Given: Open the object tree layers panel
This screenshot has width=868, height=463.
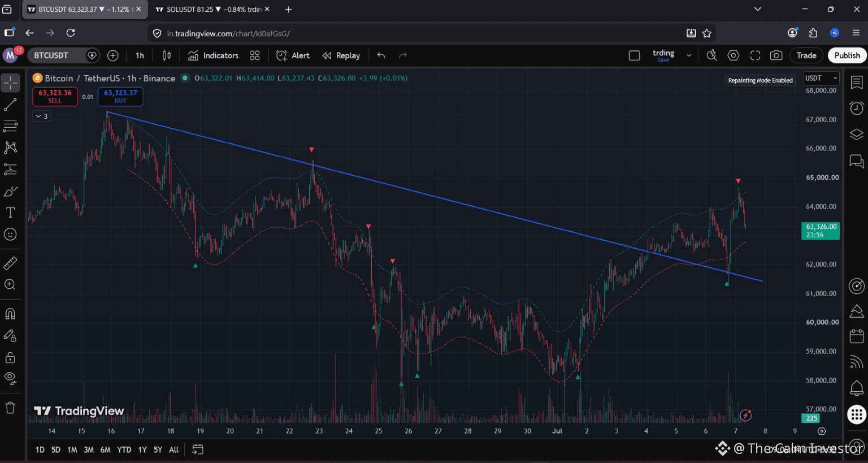Looking at the screenshot, I should [x=857, y=135].
